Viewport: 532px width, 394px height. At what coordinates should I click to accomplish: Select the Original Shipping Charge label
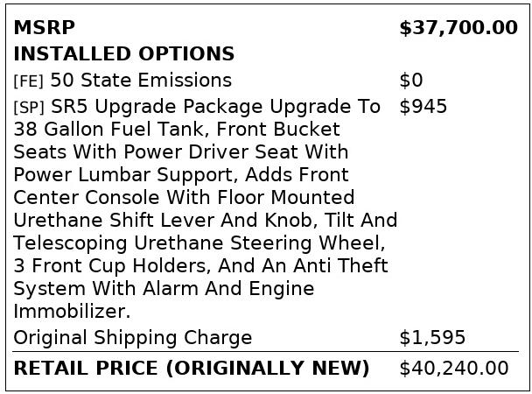coord(132,338)
